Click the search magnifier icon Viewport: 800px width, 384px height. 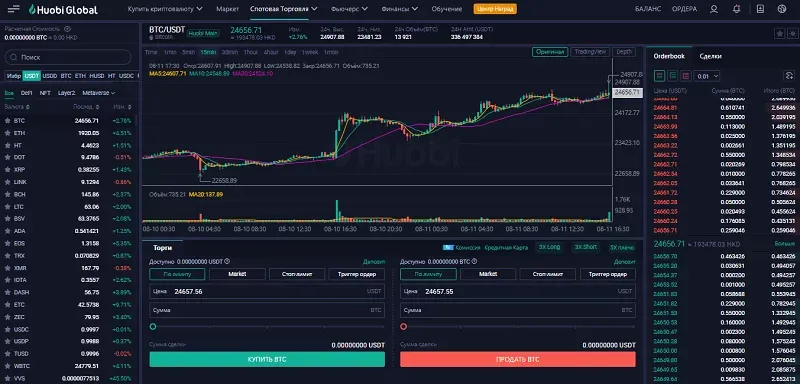coord(14,57)
